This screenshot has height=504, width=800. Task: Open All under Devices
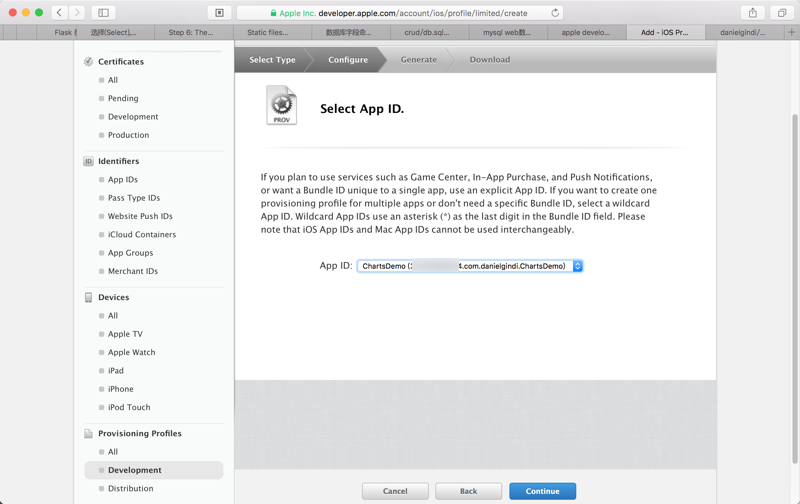[113, 316]
